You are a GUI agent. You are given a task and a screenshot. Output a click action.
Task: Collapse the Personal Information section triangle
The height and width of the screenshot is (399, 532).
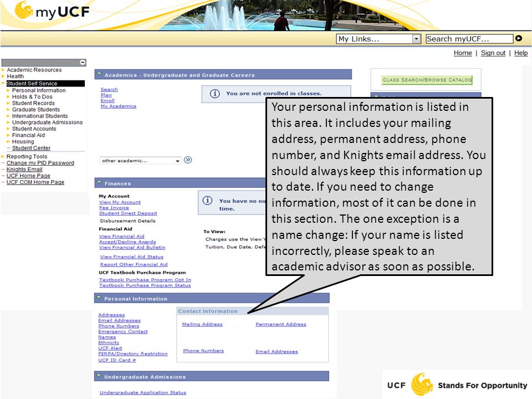(99, 298)
